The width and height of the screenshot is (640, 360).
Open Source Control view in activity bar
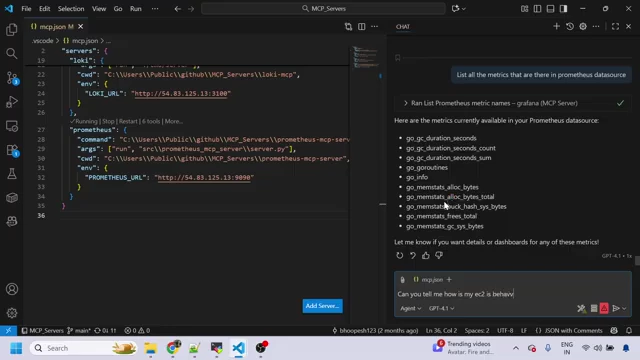coord(12,78)
